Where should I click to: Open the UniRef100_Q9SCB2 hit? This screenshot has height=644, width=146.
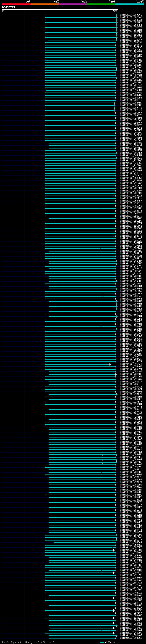(131, 319)
